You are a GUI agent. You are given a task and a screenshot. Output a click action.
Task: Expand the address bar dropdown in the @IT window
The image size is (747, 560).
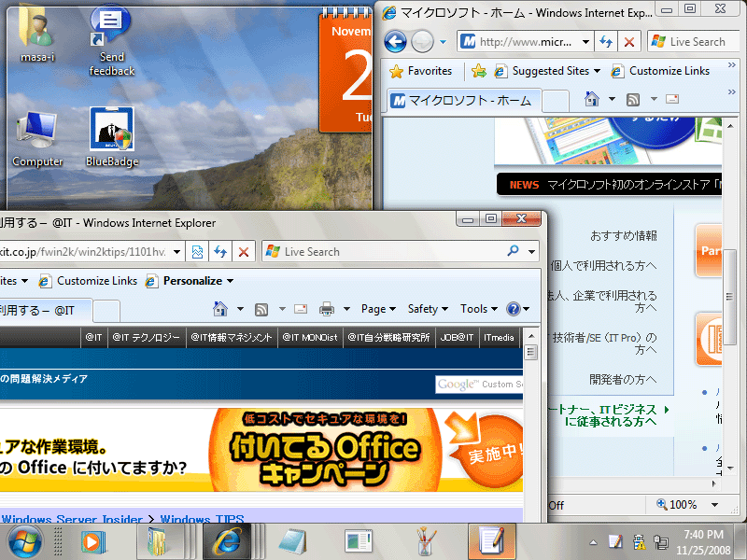pyautogui.click(x=176, y=251)
